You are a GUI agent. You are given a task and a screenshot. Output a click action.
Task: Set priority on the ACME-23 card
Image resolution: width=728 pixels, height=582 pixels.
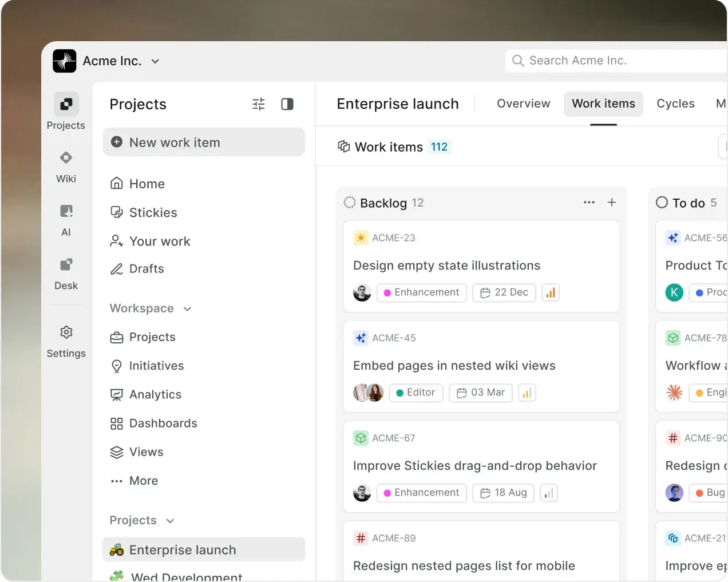click(x=551, y=292)
